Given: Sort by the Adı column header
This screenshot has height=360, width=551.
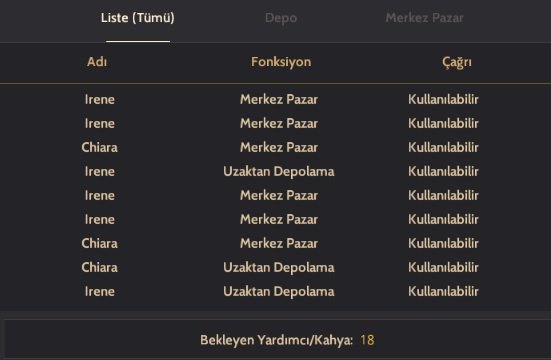Looking at the screenshot, I should tap(97, 62).
